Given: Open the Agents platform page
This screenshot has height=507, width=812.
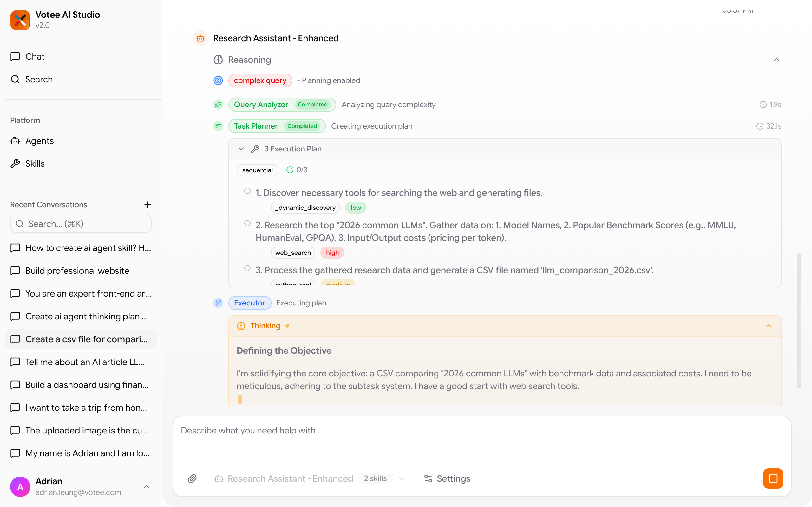Looking at the screenshot, I should pos(39,141).
